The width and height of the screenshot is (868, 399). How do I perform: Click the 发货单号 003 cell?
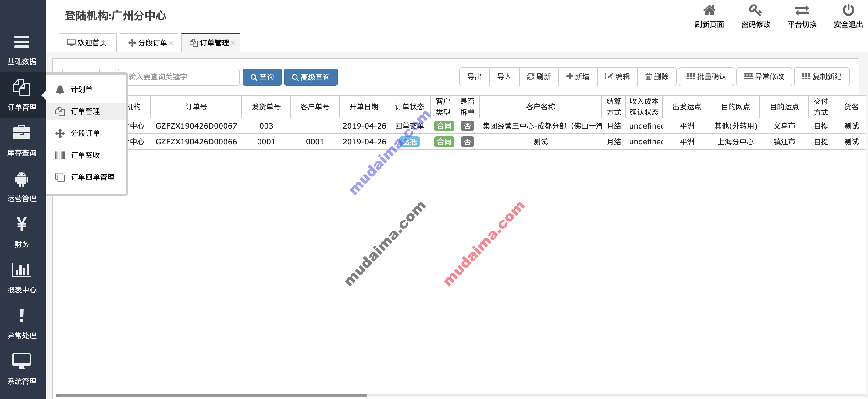pyautogui.click(x=266, y=126)
